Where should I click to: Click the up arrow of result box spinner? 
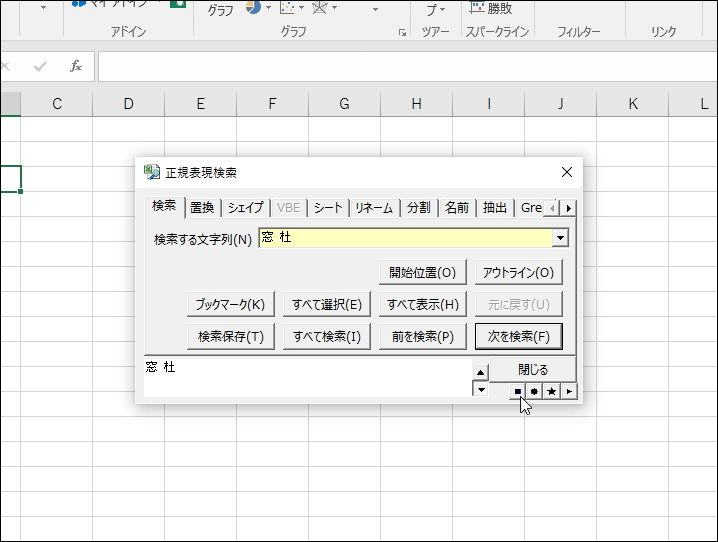pyautogui.click(x=480, y=373)
